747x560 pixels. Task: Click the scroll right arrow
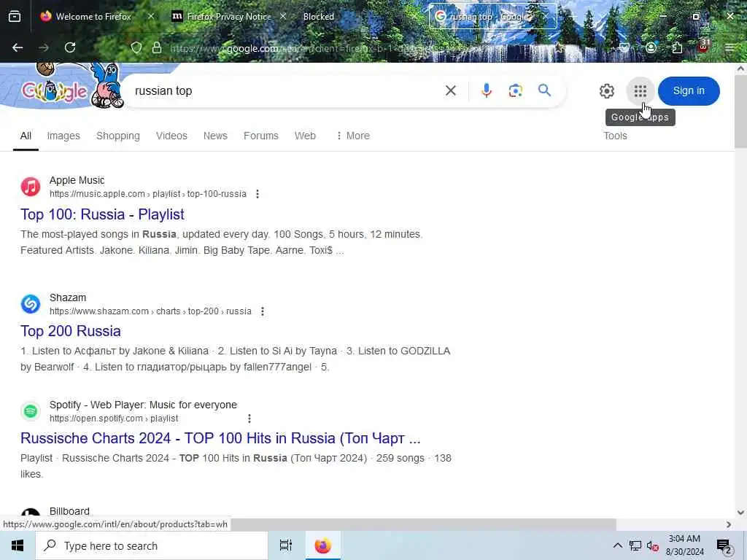[729, 524]
